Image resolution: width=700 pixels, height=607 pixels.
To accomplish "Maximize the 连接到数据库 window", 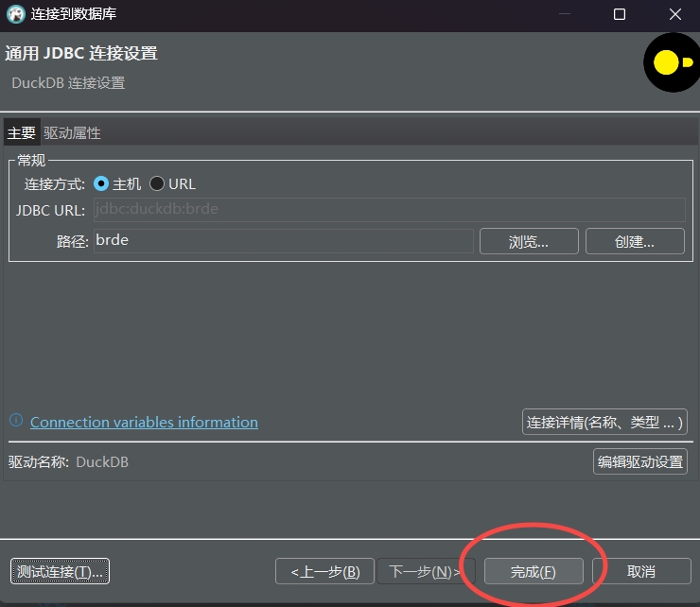I will point(620,14).
